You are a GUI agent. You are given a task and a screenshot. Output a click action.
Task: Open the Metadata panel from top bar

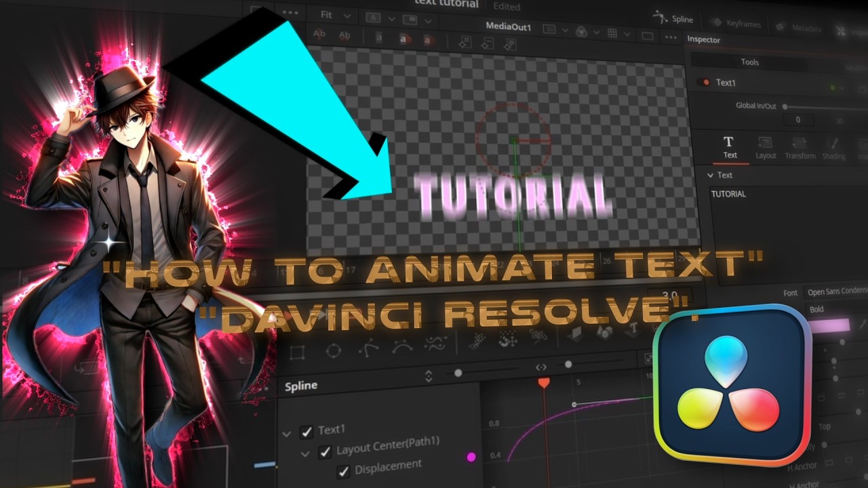tap(798, 28)
